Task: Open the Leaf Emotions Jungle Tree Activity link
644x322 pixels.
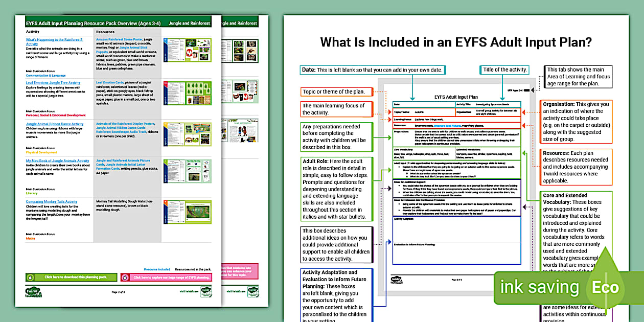Action: [x=53, y=82]
